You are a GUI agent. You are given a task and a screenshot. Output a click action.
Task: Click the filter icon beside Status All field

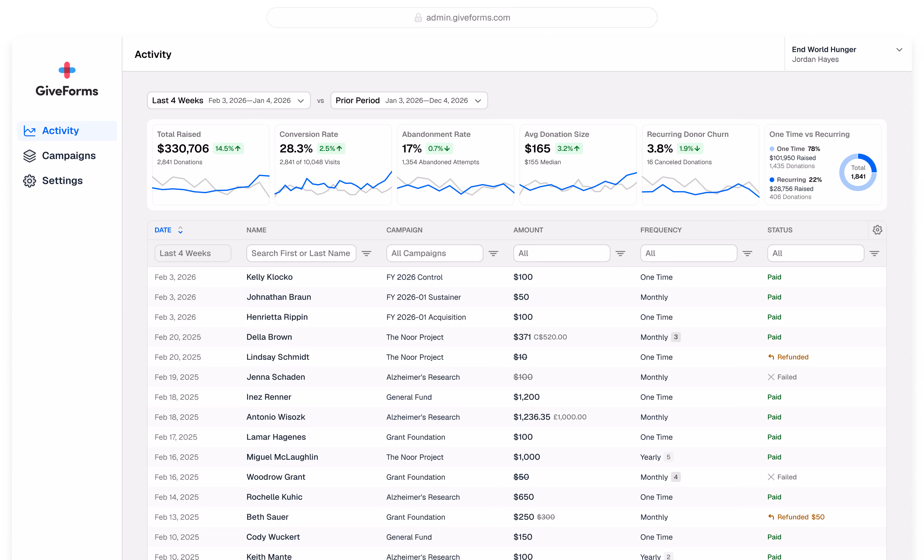pyautogui.click(x=875, y=253)
